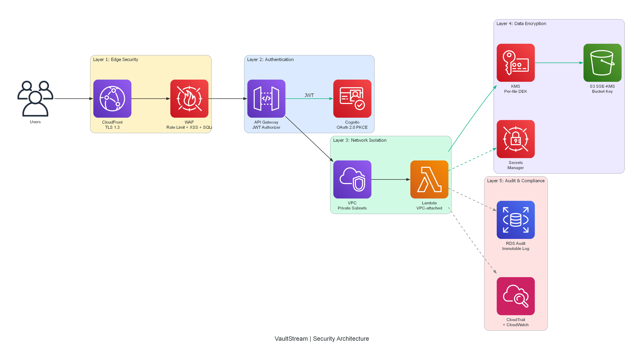Click the Users group icon
This screenshot has height=360, width=644.
tap(35, 99)
